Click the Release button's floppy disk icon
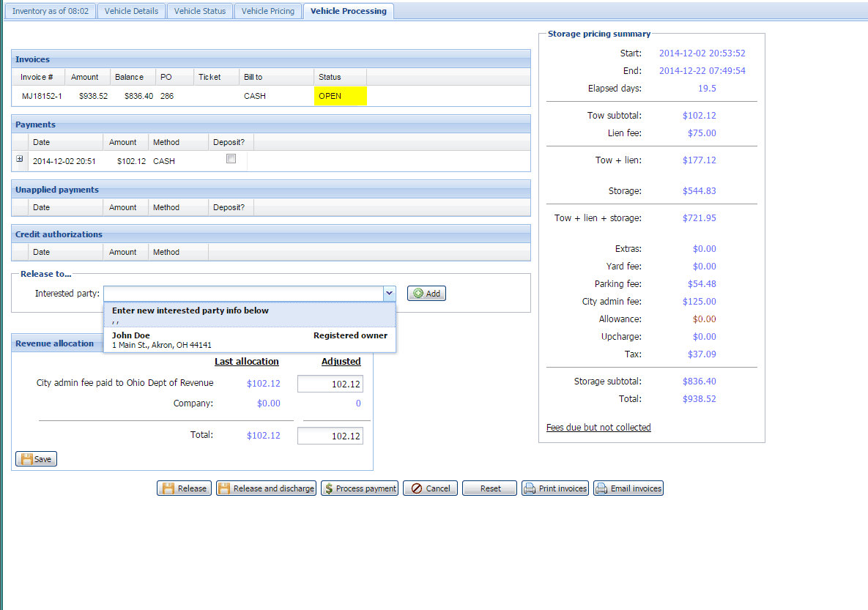This screenshot has height=610, width=868. 168,488
